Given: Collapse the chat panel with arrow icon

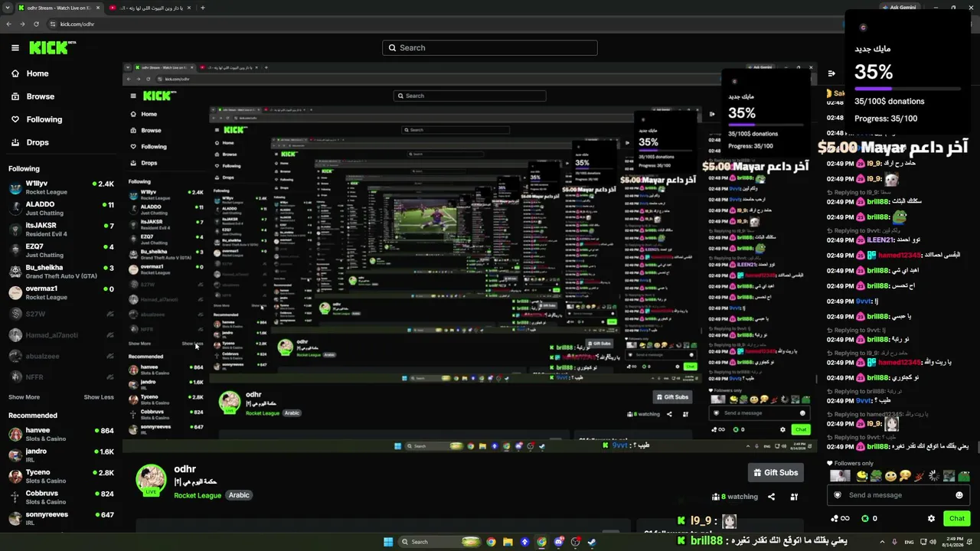Looking at the screenshot, I should pos(831,73).
